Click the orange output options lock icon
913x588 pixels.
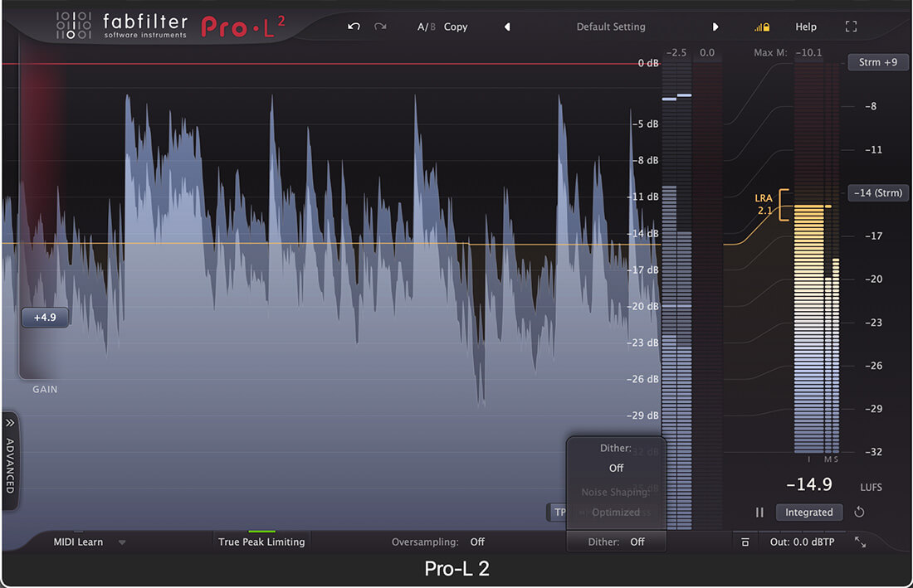point(762,27)
